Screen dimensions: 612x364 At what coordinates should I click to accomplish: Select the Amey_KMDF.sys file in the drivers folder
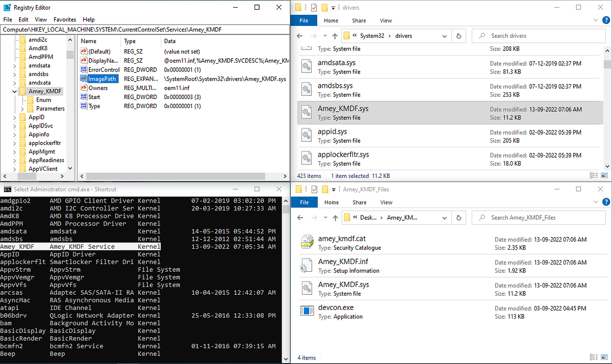[x=450, y=113]
